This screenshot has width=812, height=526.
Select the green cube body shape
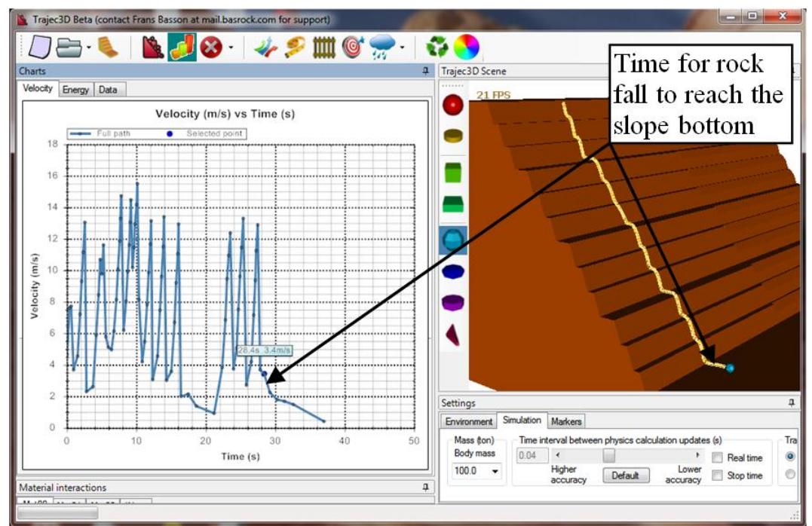(453, 173)
